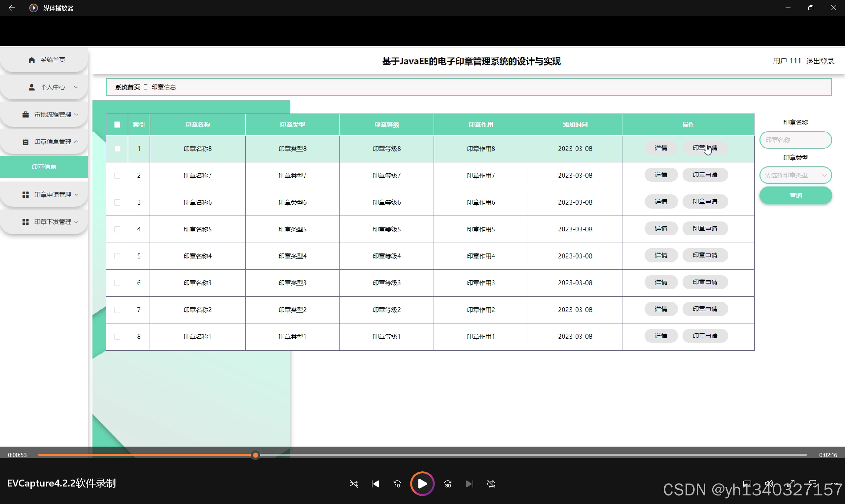Open the 印章申请管理 menu
The image size is (845, 504).
pyautogui.click(x=44, y=194)
